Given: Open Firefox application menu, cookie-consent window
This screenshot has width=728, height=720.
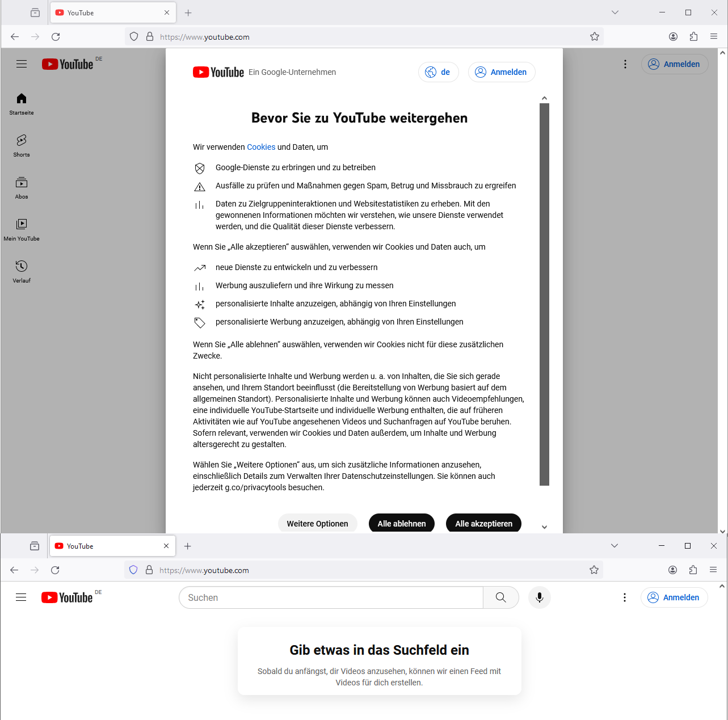Looking at the screenshot, I should 714,37.
